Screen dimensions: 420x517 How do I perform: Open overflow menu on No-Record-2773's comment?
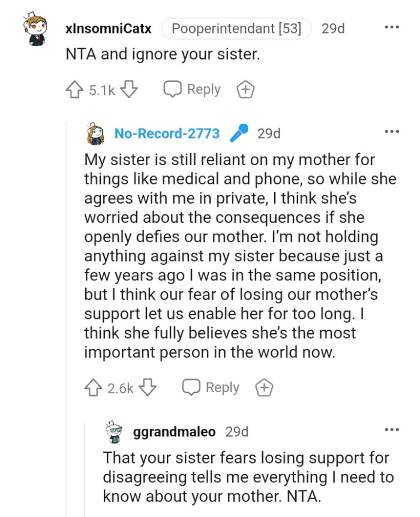[x=392, y=130]
